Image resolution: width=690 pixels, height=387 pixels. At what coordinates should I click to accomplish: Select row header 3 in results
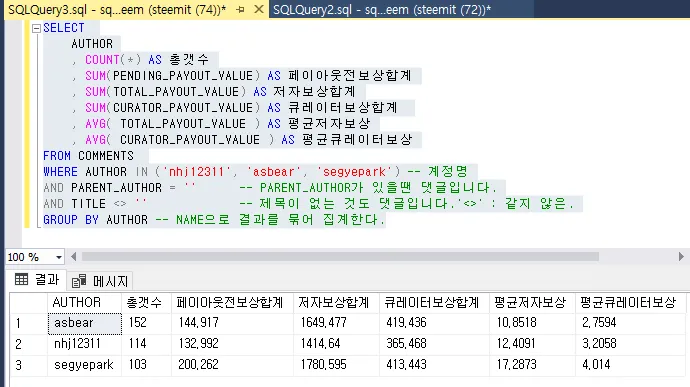coord(28,365)
